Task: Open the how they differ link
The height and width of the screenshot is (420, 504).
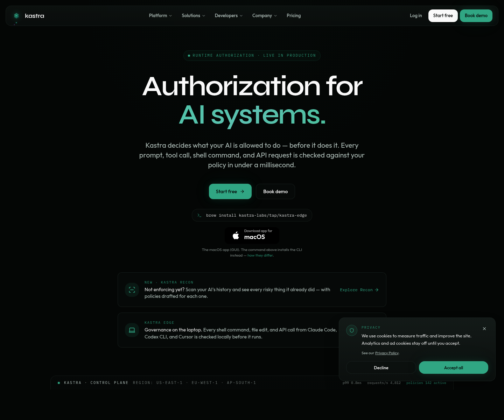Action: click(260, 255)
